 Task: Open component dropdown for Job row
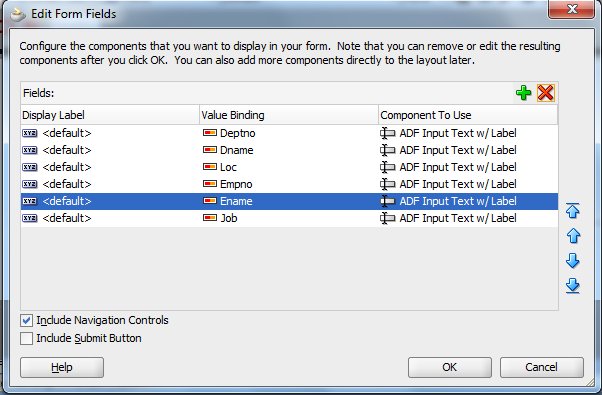[x=468, y=218]
